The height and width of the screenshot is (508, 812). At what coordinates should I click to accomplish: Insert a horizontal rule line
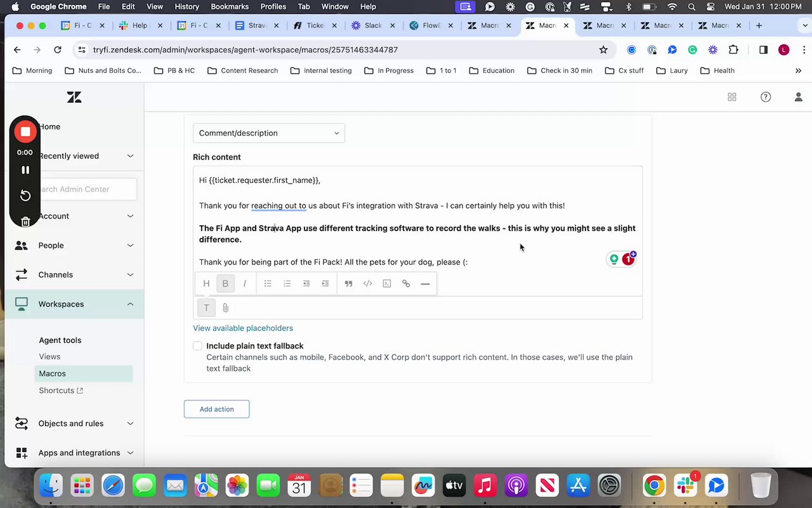click(x=425, y=284)
